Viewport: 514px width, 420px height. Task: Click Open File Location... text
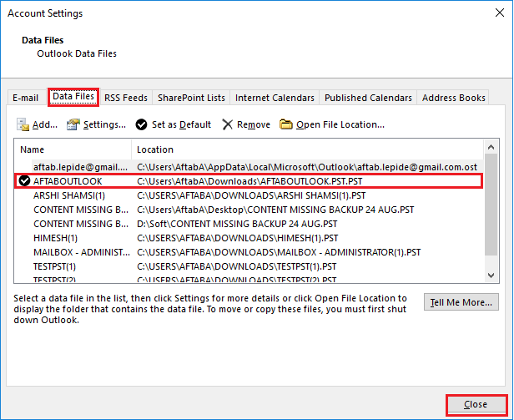(x=340, y=124)
